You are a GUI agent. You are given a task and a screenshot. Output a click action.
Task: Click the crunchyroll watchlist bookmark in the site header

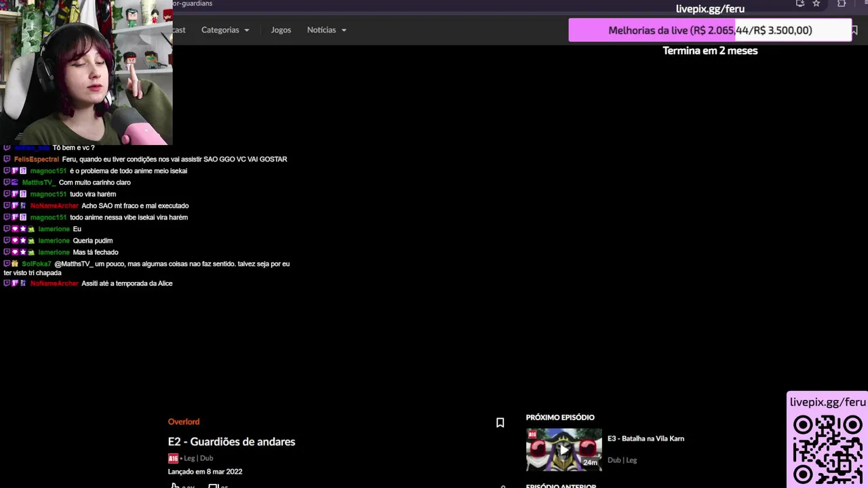coord(855,30)
